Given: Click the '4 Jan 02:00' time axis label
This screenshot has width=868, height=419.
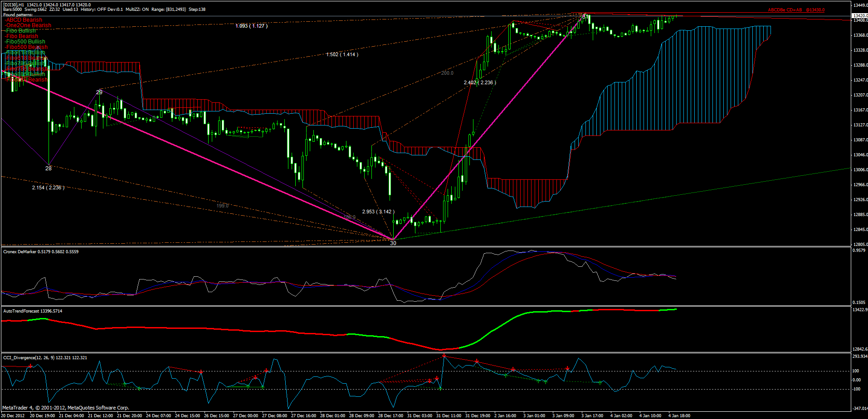Looking at the screenshot, I should coord(621,416).
